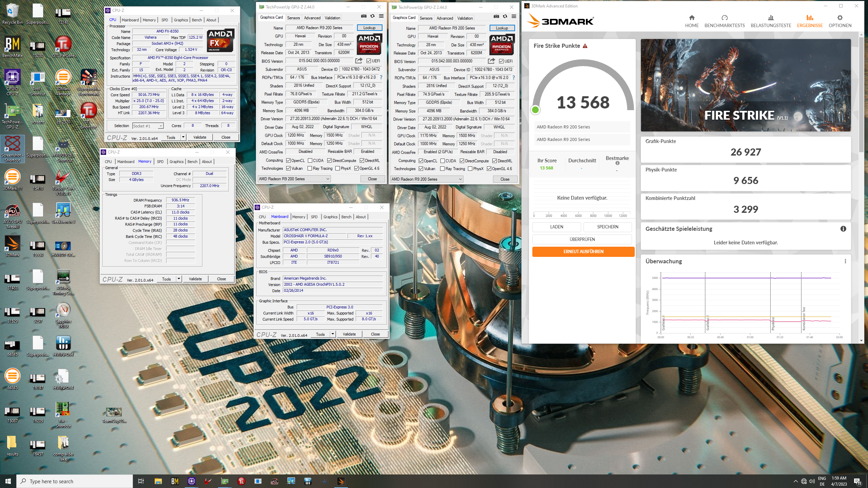The height and width of the screenshot is (488, 868).
Task: Click the ÜBERPRÜFEN button in 3DMark
Action: 582,239
